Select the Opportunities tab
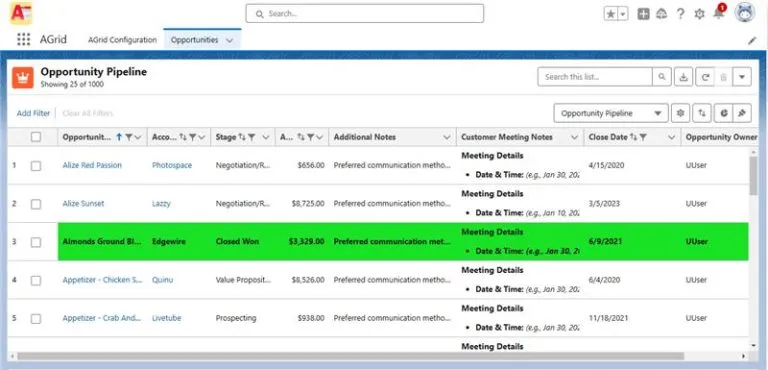Image resolution: width=768 pixels, height=370 pixels. (x=194, y=40)
